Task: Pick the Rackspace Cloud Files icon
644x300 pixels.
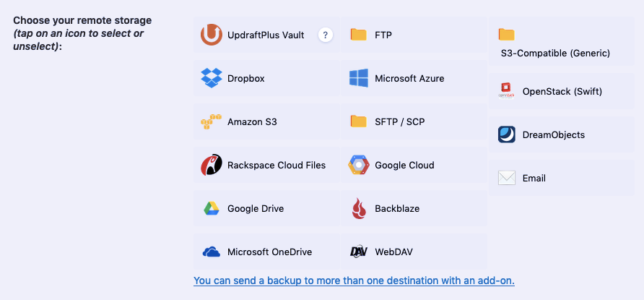Action: click(x=212, y=165)
